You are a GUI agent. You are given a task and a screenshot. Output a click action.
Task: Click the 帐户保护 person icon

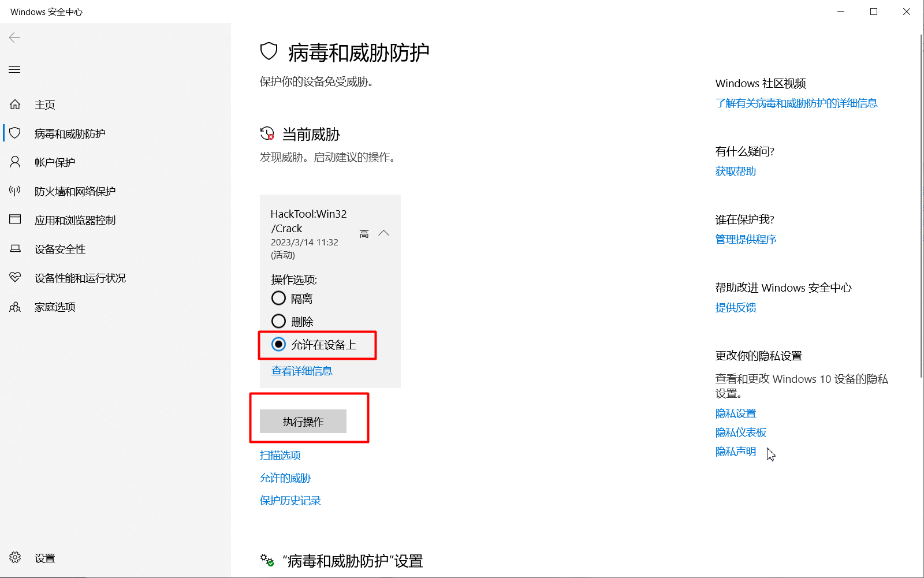[x=15, y=162]
